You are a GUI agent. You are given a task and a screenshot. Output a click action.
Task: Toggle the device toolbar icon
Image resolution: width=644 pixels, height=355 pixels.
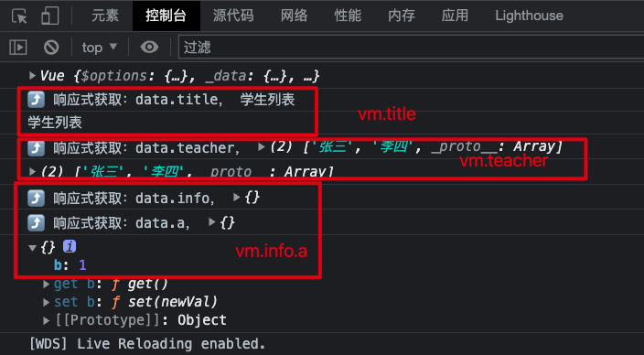tap(50, 16)
